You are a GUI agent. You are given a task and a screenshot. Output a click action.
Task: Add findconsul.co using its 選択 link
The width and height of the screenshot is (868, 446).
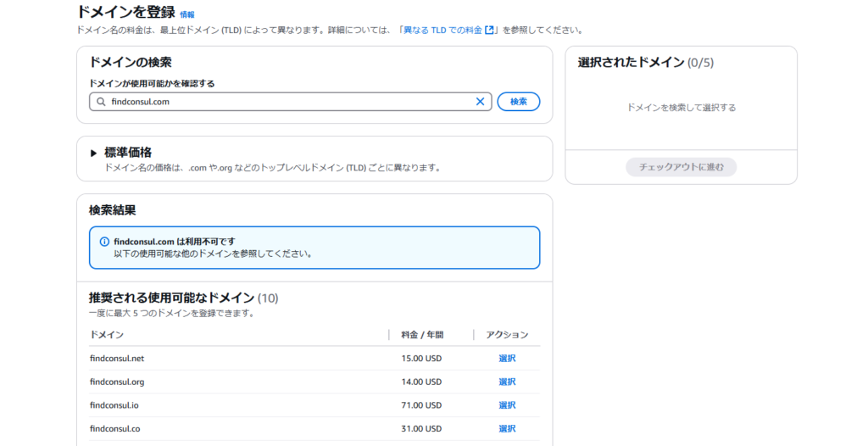tap(507, 429)
